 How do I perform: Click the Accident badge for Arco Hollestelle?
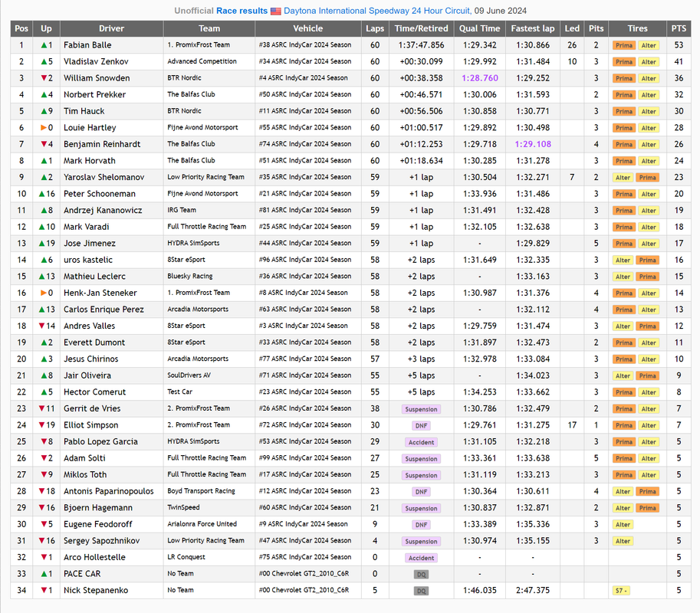[x=421, y=558]
